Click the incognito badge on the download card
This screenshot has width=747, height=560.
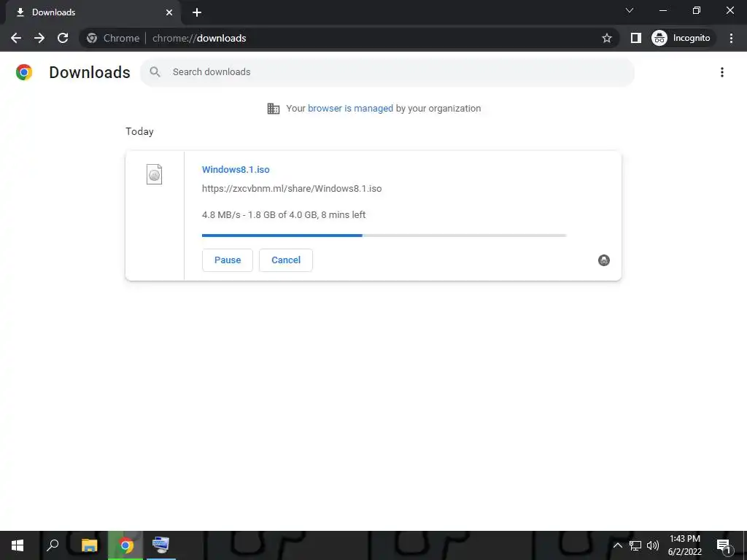coord(603,260)
